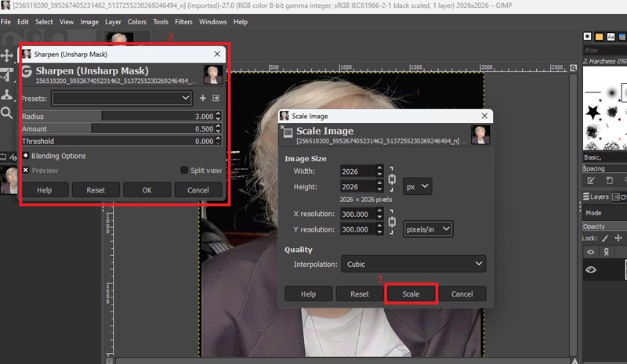Open the manage presets menu icon

click(x=216, y=99)
